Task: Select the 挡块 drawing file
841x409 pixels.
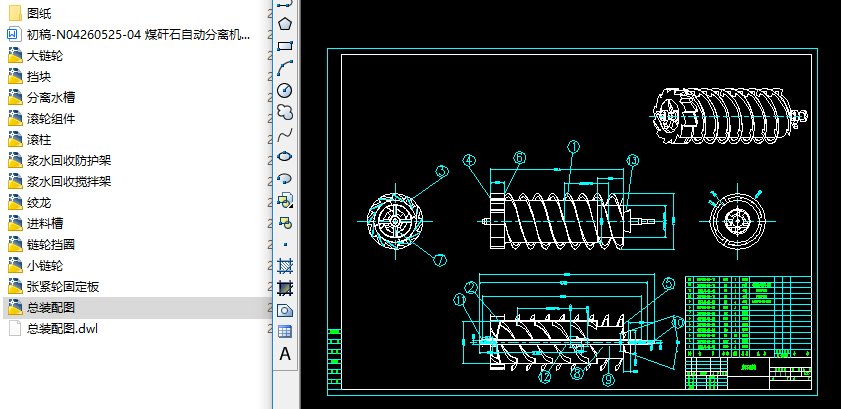Action: click(30, 77)
